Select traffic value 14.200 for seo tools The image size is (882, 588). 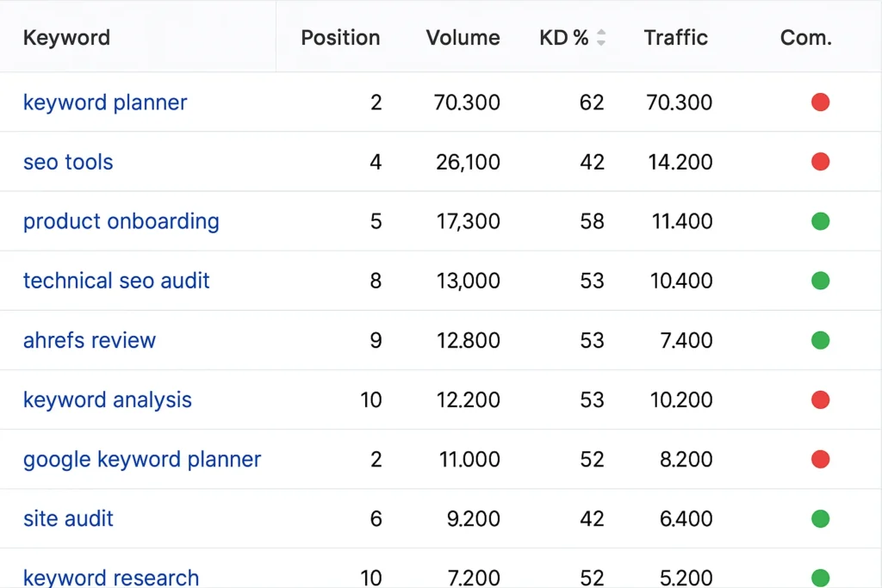coord(680,162)
